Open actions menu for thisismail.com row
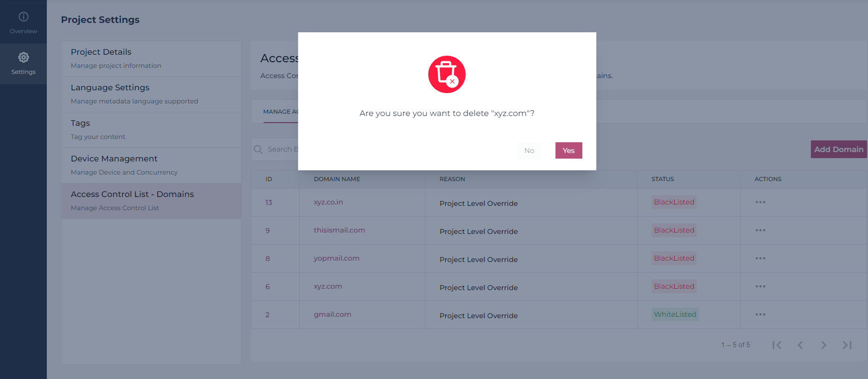The height and width of the screenshot is (379, 868). tap(760, 230)
